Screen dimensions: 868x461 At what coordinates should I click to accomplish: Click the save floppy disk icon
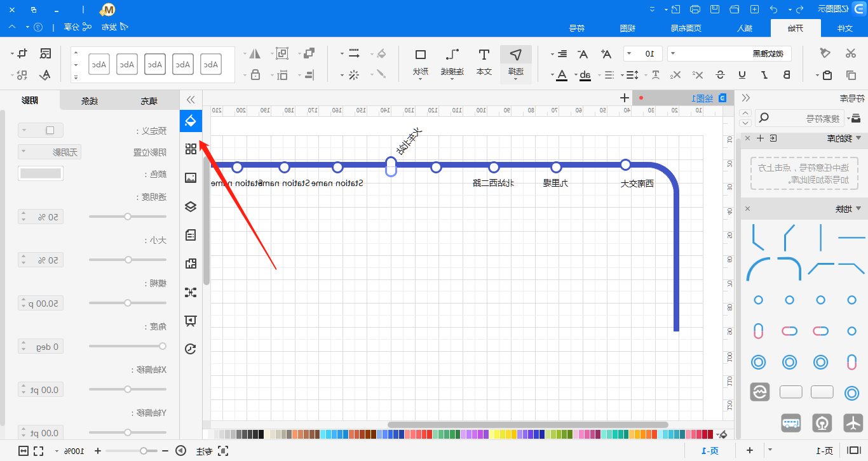pyautogui.click(x=715, y=9)
